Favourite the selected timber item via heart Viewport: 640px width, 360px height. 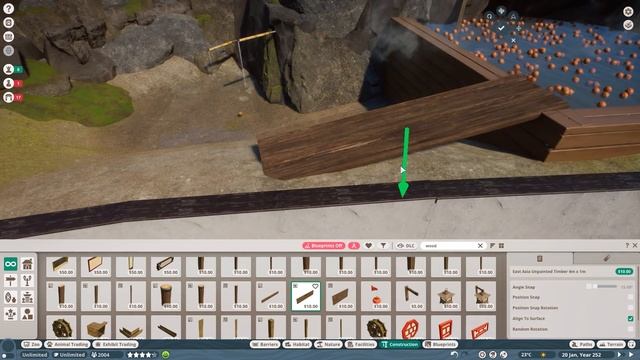coord(315,287)
